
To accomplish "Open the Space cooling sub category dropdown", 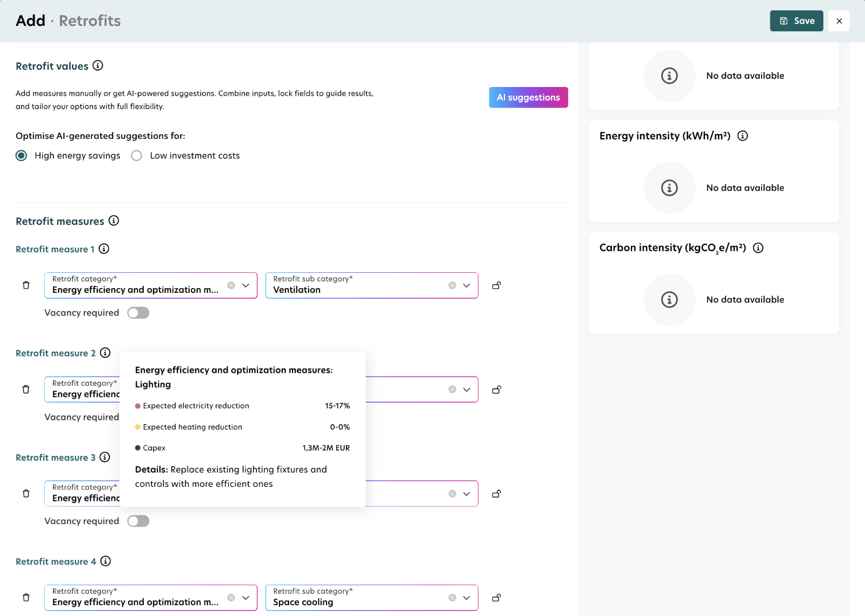I will tap(467, 598).
